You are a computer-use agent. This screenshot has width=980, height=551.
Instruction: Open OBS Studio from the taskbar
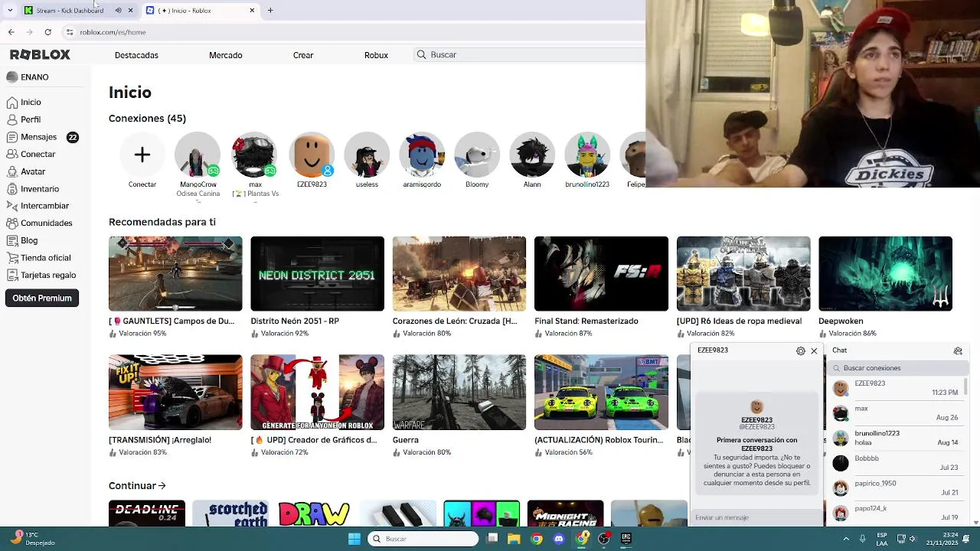[x=604, y=539]
